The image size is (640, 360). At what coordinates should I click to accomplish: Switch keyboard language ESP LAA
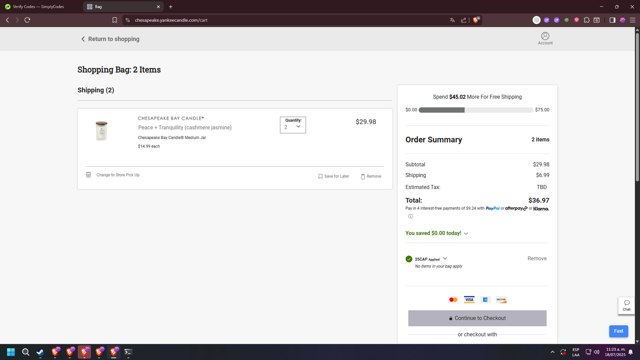(576, 352)
